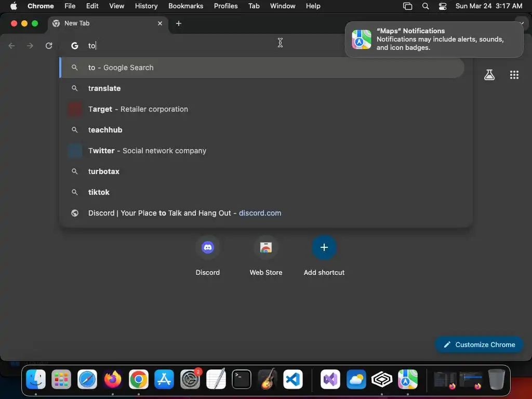Click Customize Chrome button

(x=478, y=345)
